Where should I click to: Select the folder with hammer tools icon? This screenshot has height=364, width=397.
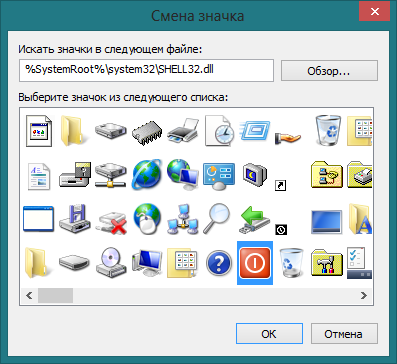click(x=327, y=263)
